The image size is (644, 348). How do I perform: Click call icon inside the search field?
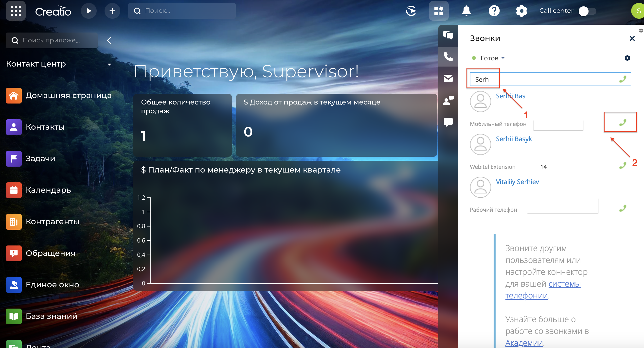623,79
